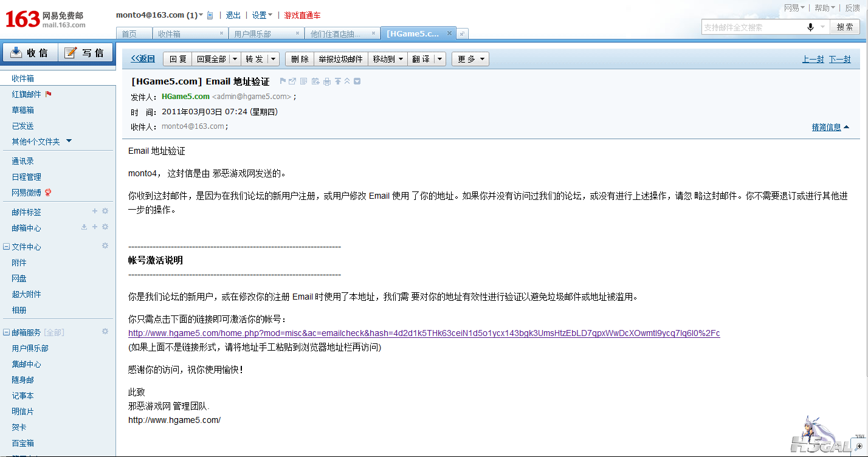Click the download icon next to 邮箱中心
The height and width of the screenshot is (457, 868).
84,227
